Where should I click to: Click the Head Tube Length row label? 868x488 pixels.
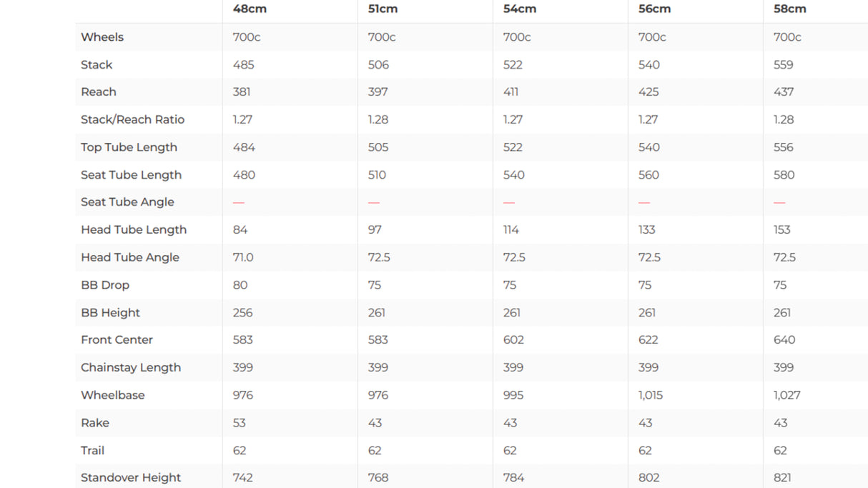(134, 229)
